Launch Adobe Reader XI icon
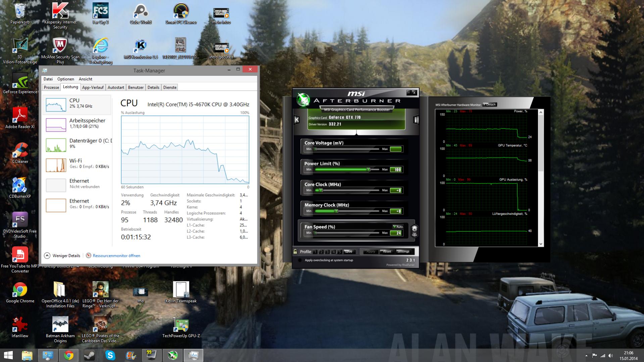Viewport: 644px width, 362px height. [20, 118]
